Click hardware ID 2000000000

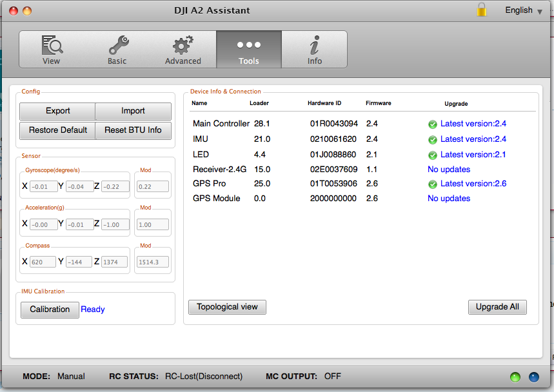pos(333,199)
